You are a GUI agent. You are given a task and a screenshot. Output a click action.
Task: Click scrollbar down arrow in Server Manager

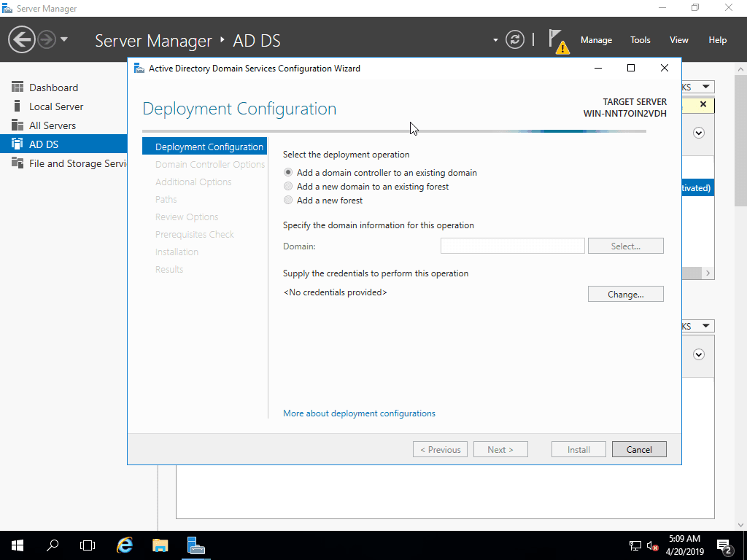pos(740,525)
